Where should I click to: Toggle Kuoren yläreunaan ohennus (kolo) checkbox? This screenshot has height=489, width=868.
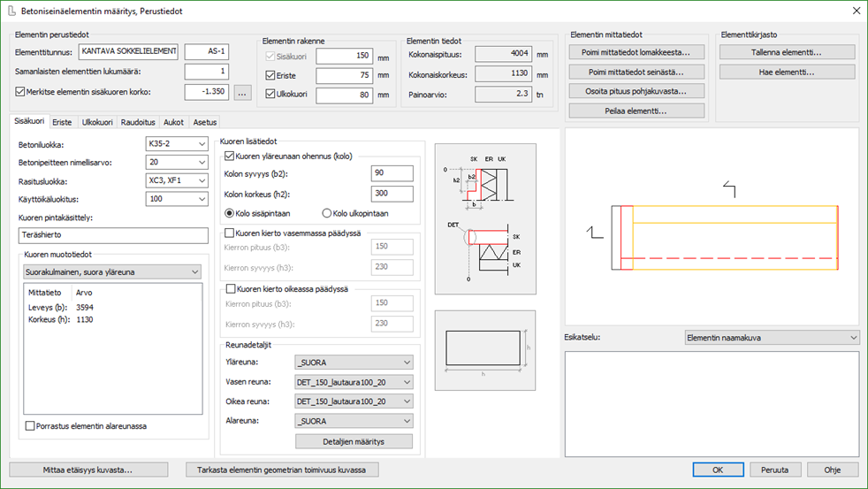click(x=229, y=157)
